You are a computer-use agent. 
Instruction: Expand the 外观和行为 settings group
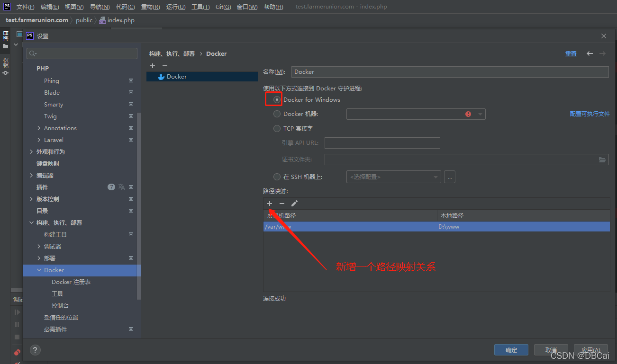(x=31, y=152)
